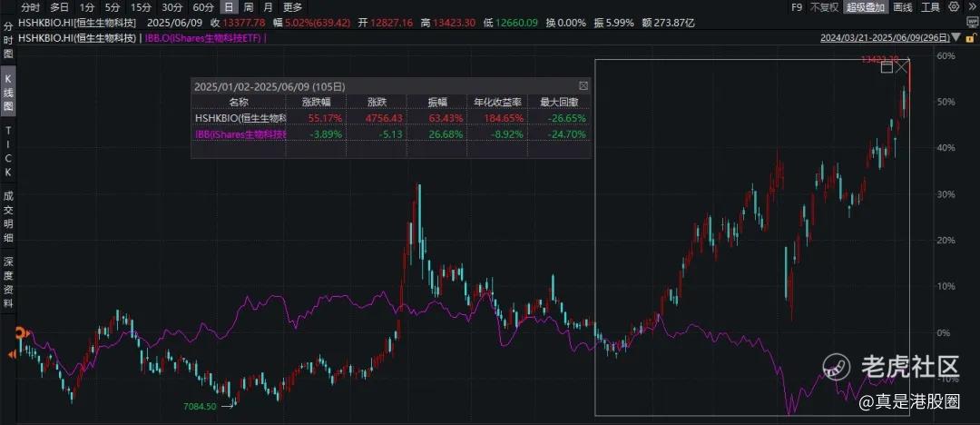Select the 1分 interval

click(87, 7)
